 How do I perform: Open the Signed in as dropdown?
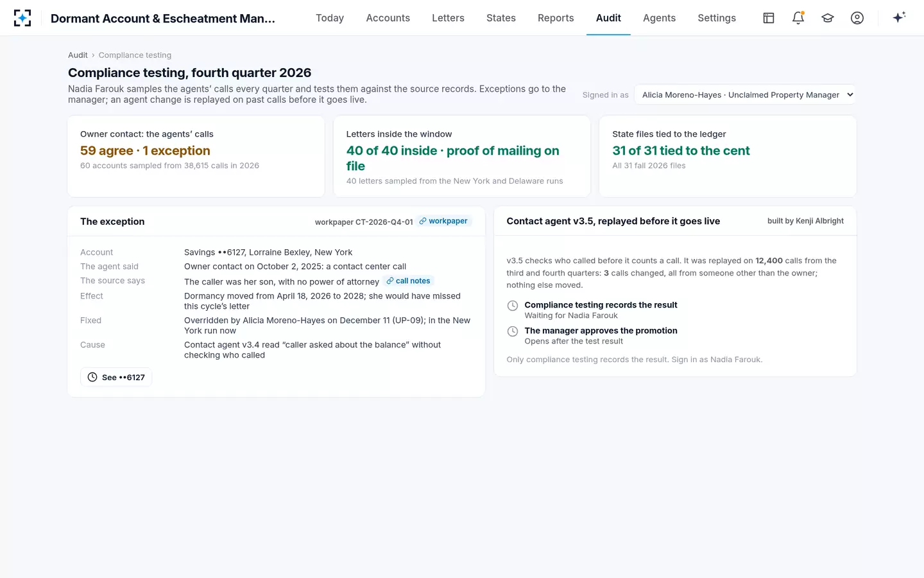[746, 94]
